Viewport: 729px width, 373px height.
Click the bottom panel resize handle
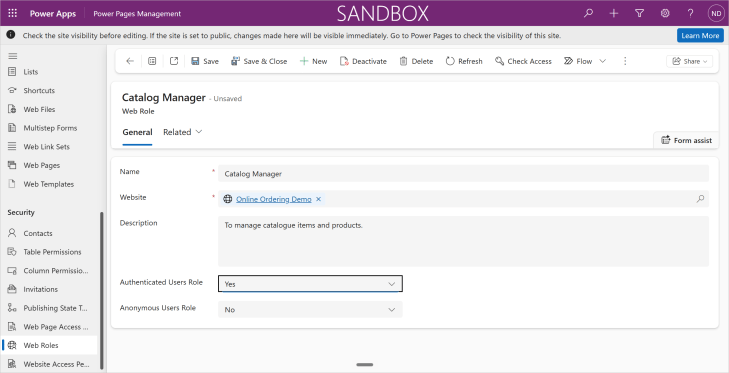pyautogui.click(x=364, y=365)
